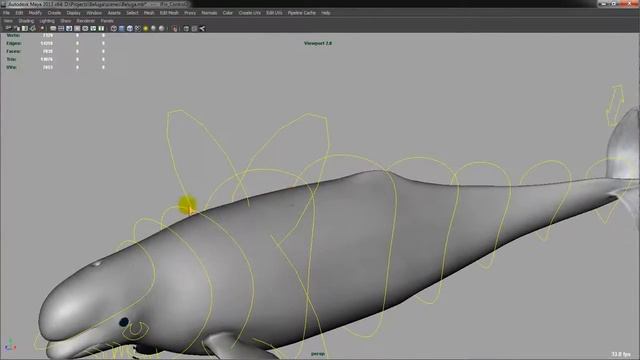Open the Modify menu
This screenshot has width=640, height=360.
coord(35,13)
